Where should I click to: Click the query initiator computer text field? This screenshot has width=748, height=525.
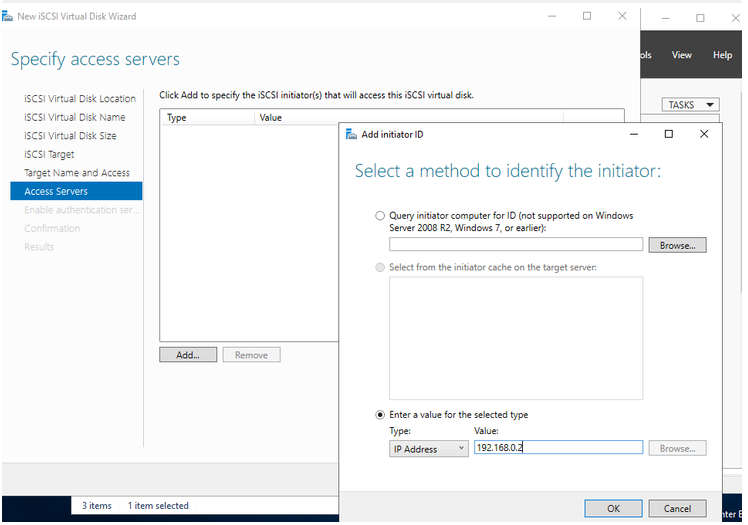coord(515,245)
